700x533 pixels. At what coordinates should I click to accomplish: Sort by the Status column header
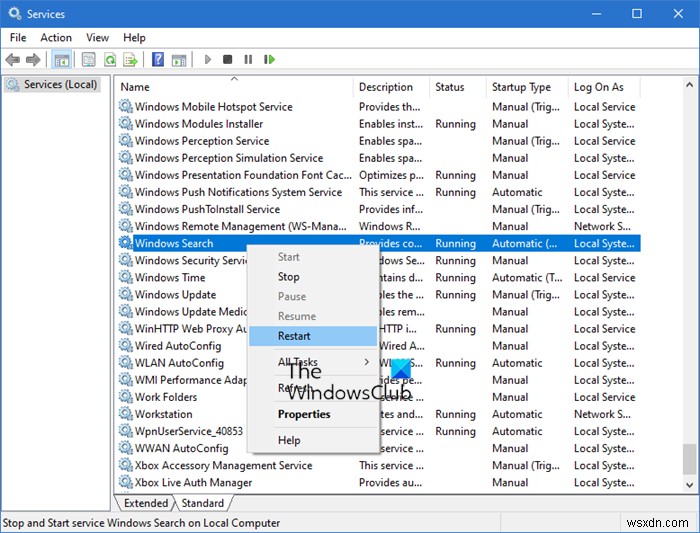459,87
